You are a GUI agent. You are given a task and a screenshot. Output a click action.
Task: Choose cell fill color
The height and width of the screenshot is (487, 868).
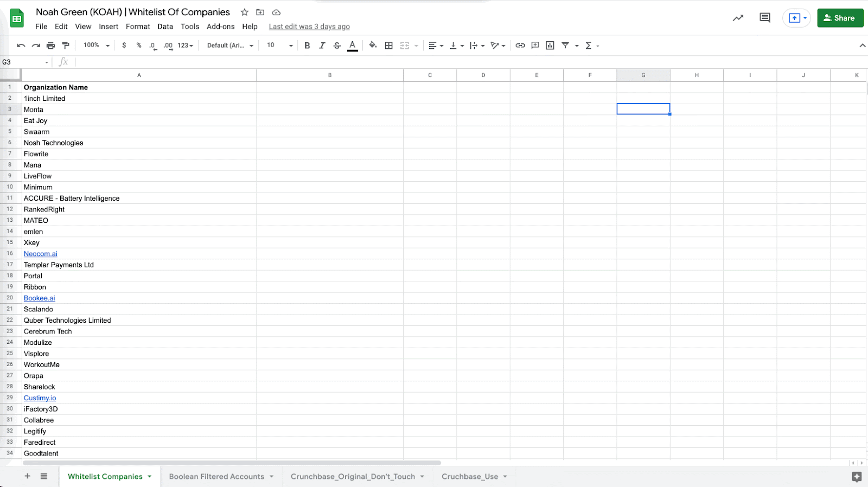click(373, 46)
